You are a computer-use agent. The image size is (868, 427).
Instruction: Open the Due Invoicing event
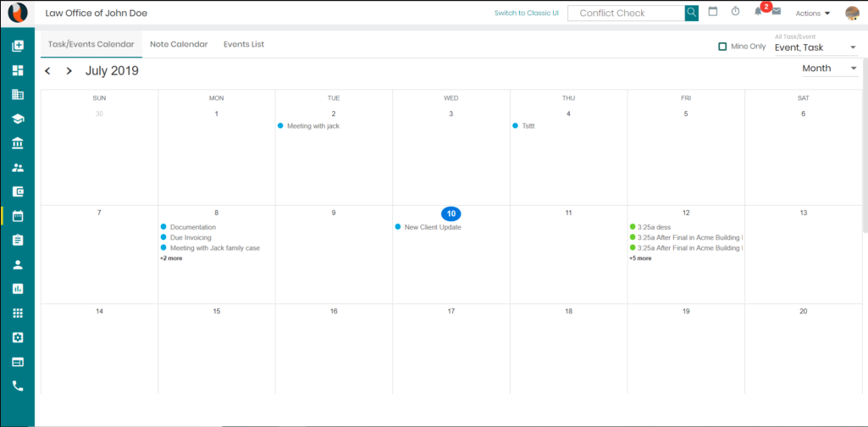pos(186,237)
